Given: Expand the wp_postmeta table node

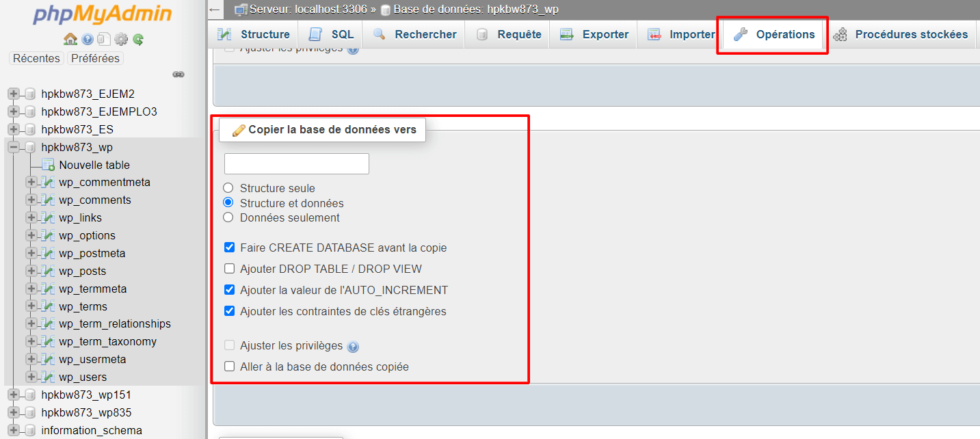Looking at the screenshot, I should tap(31, 254).
